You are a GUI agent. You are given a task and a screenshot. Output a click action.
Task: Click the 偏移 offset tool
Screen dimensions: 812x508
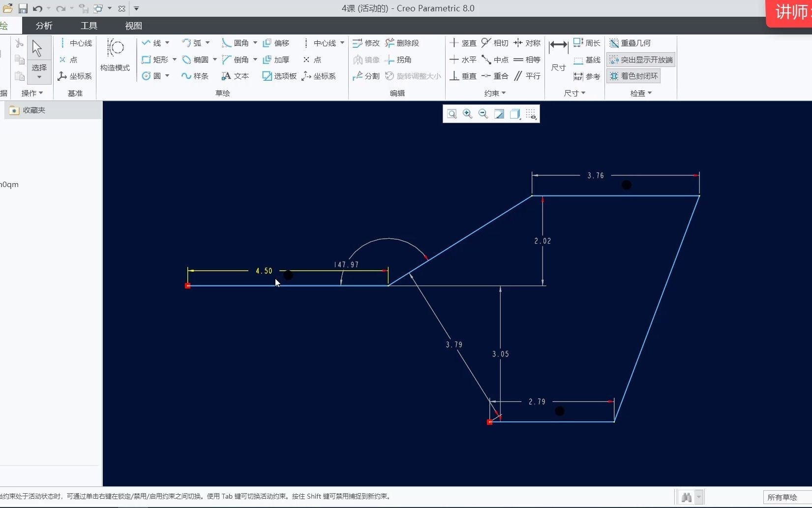276,43
